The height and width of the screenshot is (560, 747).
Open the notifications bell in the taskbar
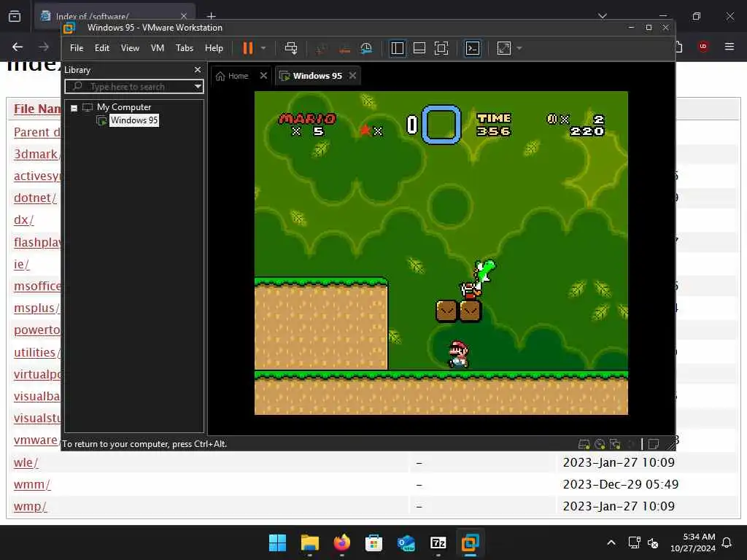click(727, 542)
